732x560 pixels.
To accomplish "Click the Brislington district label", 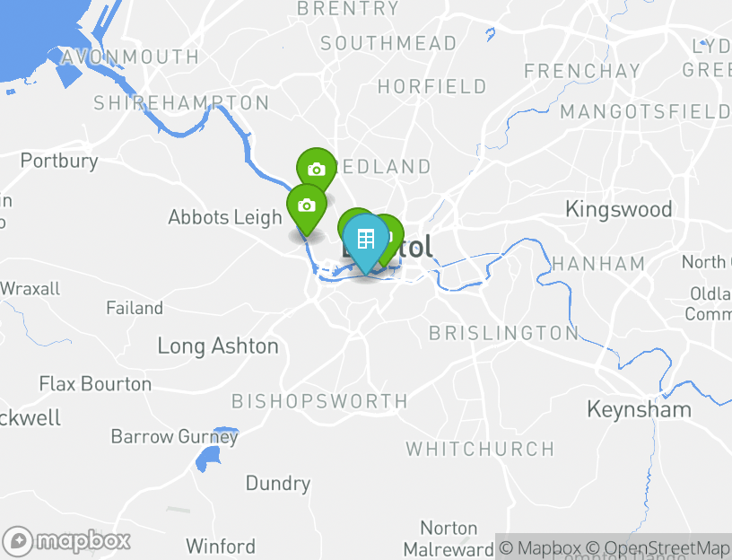I will pyautogui.click(x=504, y=334).
